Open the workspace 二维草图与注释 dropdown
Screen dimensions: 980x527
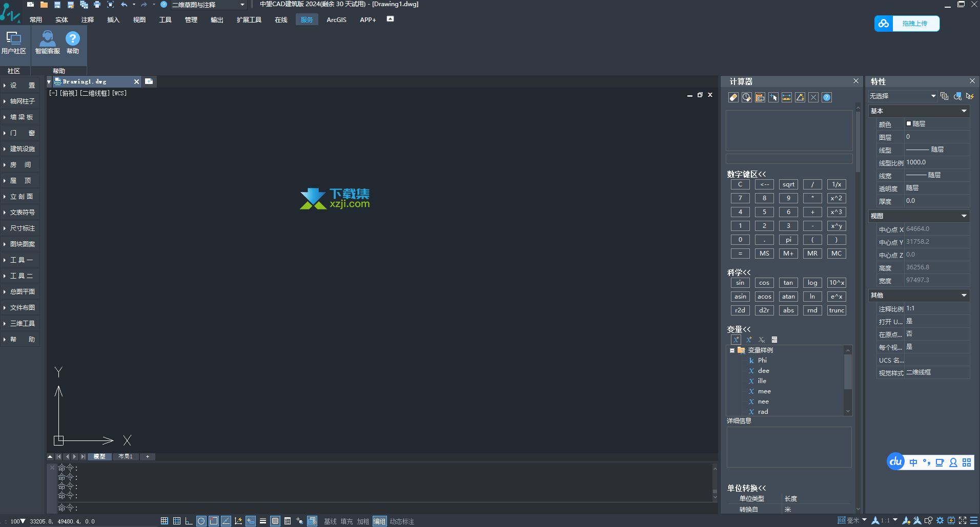pyautogui.click(x=208, y=5)
